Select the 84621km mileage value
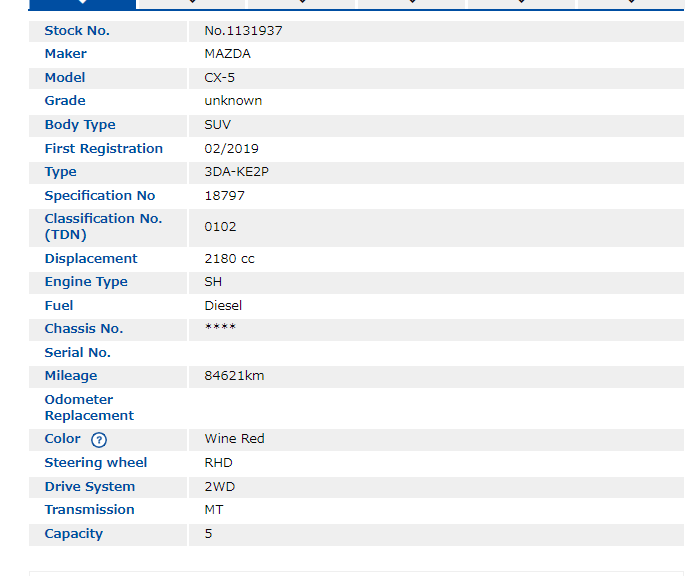The image size is (699, 576). tap(234, 376)
